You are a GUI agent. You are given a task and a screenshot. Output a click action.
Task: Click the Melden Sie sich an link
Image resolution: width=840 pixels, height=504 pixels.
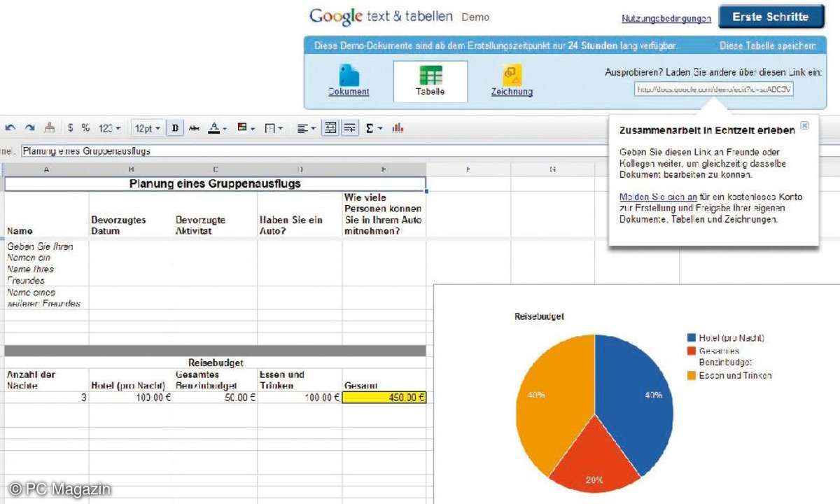tap(658, 197)
